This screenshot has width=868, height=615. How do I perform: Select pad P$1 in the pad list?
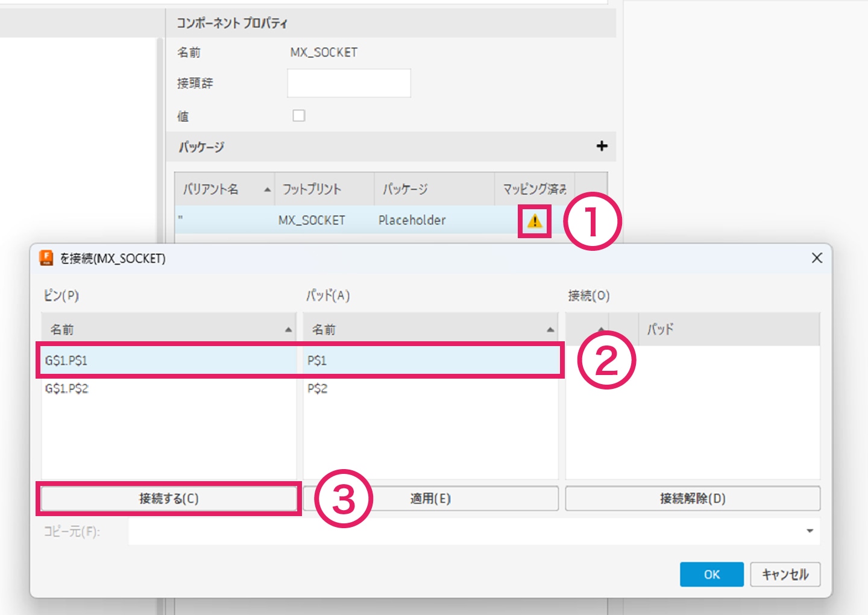(x=317, y=361)
